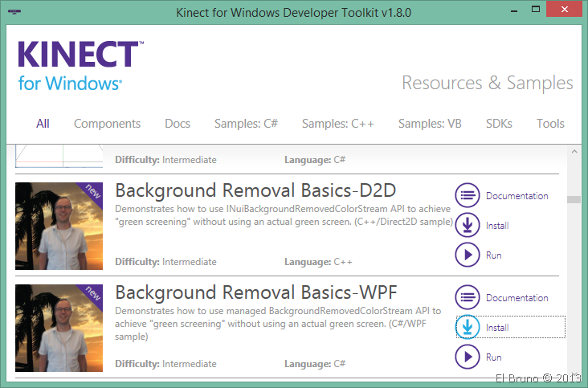Go to the SDKs tab
Screen dimensions: 588x388
coord(499,124)
